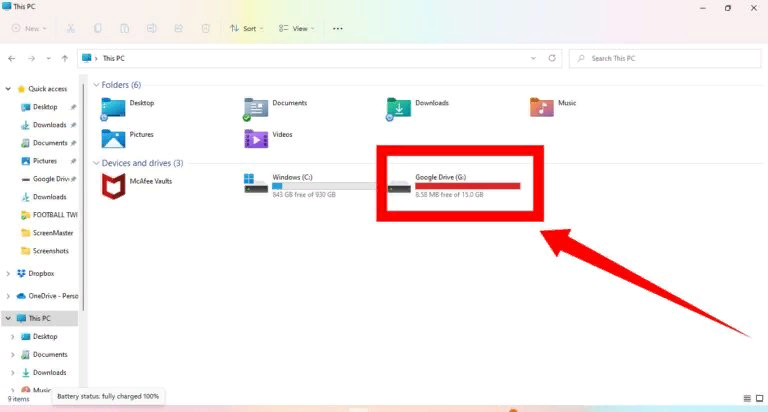Select OneDrive - Personal in sidebar
This screenshot has width=768, height=412.
point(53,296)
